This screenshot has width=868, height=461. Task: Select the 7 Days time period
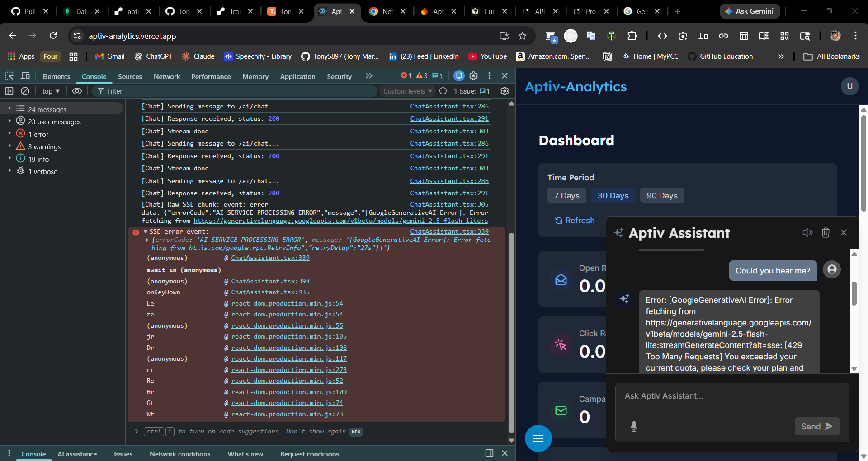pos(566,196)
